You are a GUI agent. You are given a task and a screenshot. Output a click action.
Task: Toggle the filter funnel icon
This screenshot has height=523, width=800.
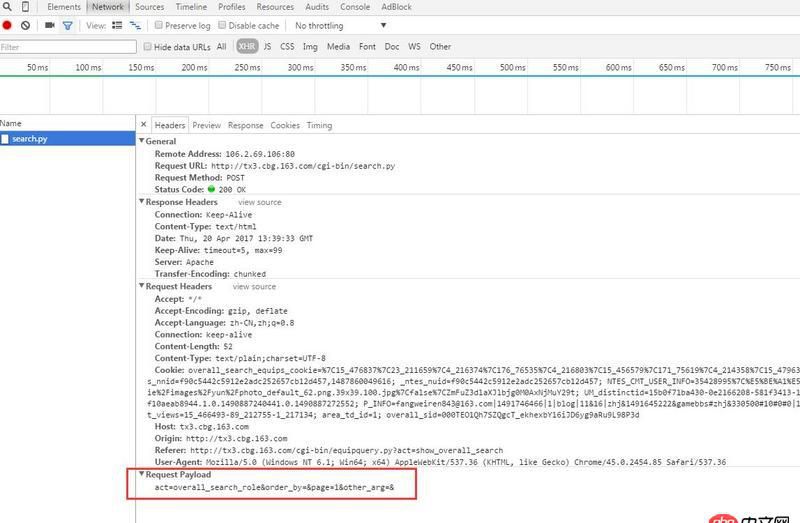point(67,25)
